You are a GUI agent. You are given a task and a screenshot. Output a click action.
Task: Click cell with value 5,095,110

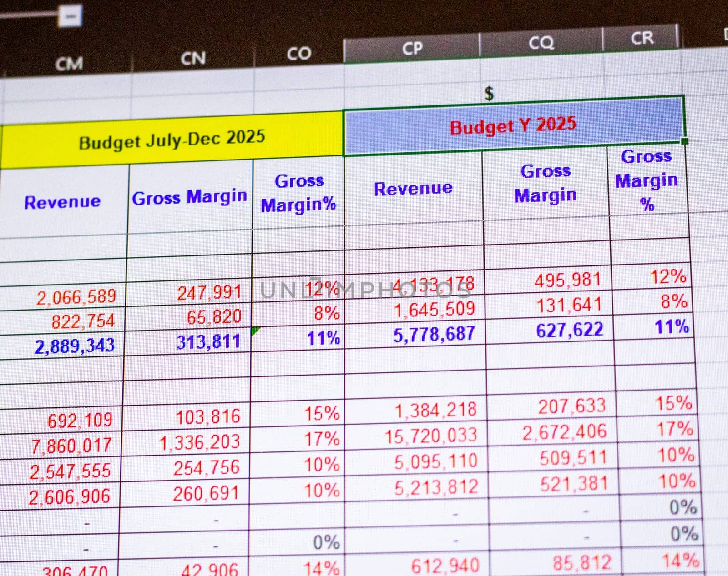[417, 462]
